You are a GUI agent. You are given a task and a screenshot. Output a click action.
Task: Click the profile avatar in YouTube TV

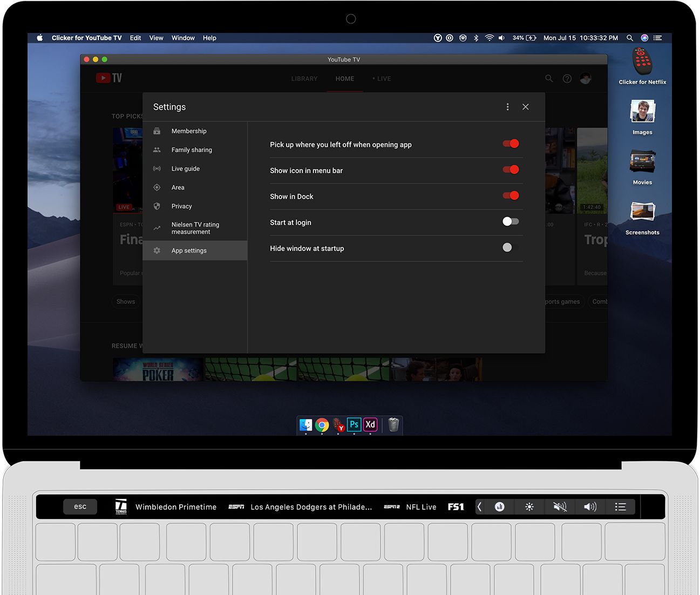point(586,79)
